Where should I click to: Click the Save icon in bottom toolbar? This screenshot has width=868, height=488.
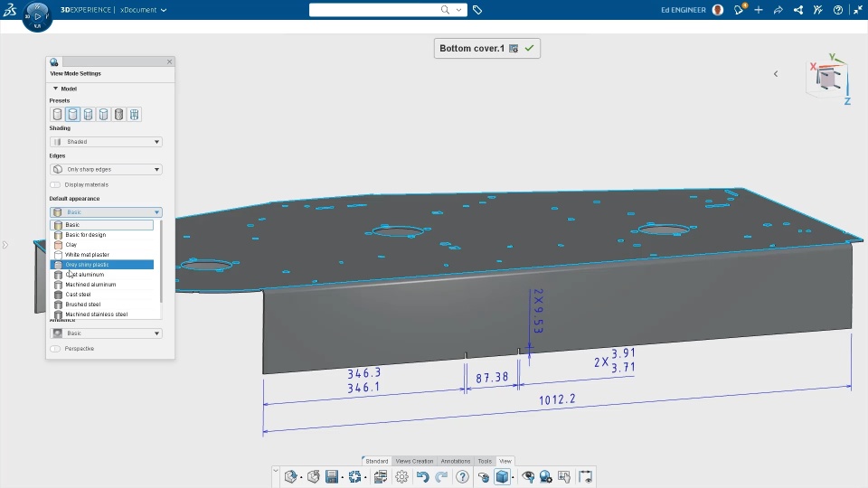point(332,476)
